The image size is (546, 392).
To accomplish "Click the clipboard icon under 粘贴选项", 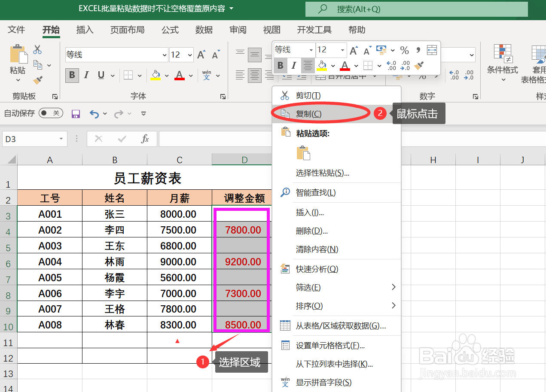I will coord(304,152).
